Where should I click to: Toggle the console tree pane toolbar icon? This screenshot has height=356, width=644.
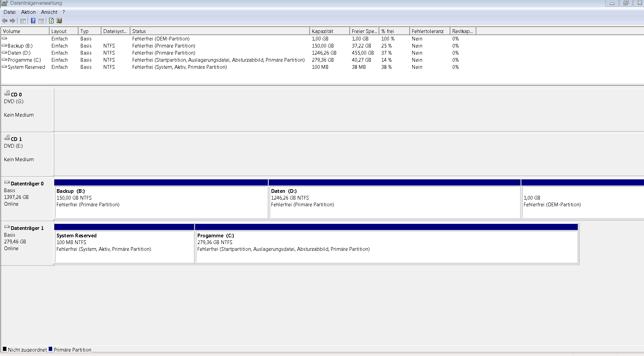pyautogui.click(x=23, y=21)
